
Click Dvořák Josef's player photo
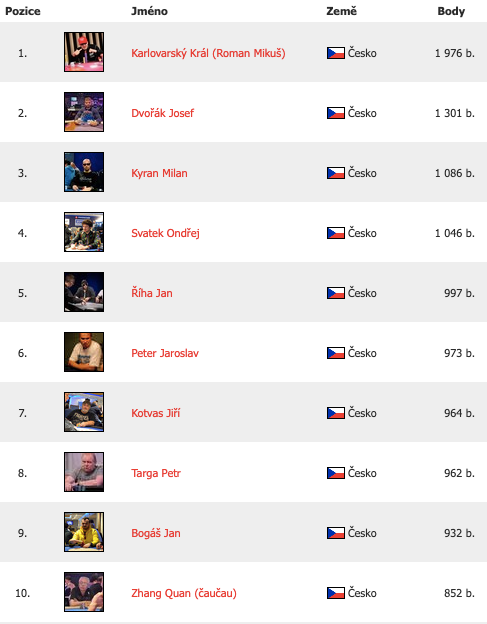[x=84, y=112]
